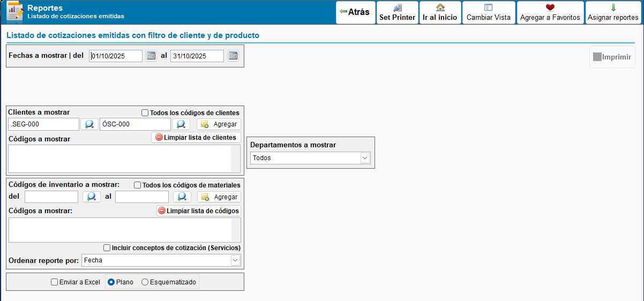Image resolution: width=644 pixels, height=301 pixels.
Task: Click the start date field 01/10/2025
Action: [x=116, y=56]
